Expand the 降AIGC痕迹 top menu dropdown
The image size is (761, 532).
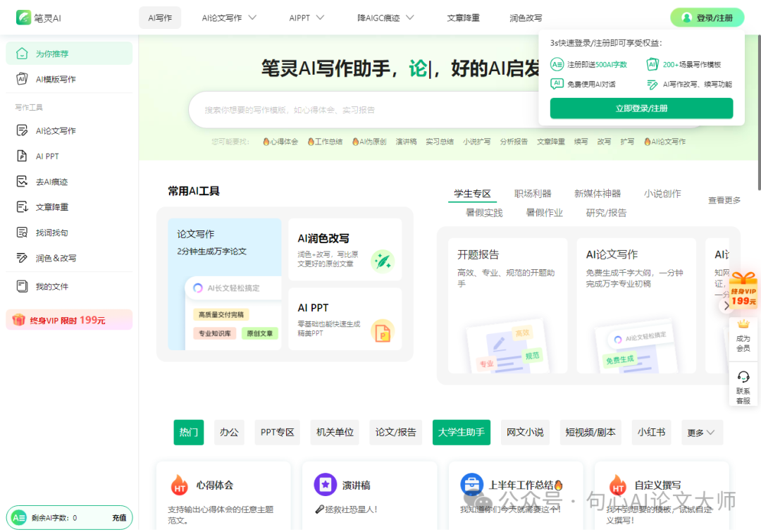(x=411, y=18)
